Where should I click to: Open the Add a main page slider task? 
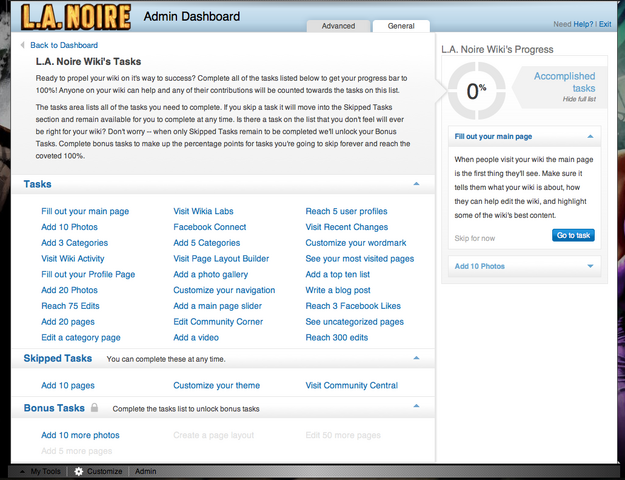coord(217,306)
